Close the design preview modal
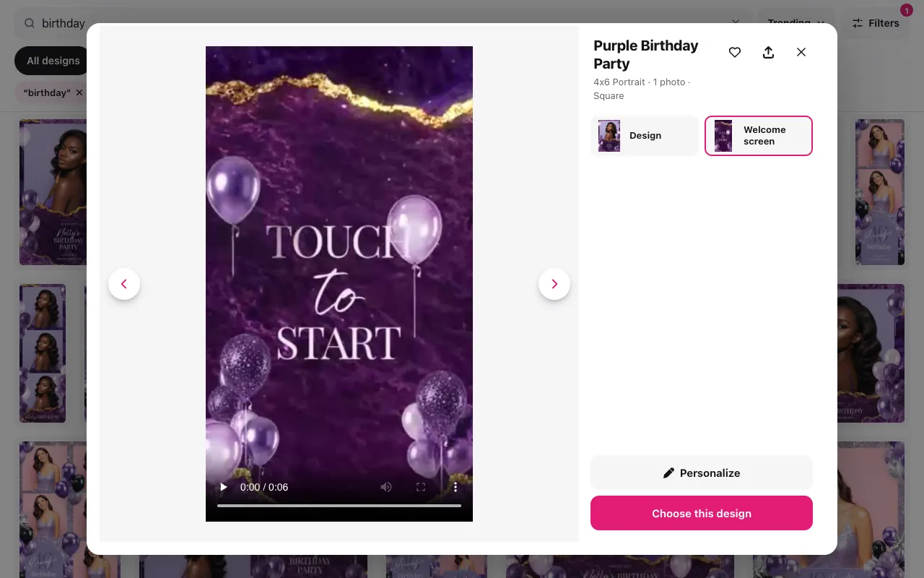 coord(801,52)
